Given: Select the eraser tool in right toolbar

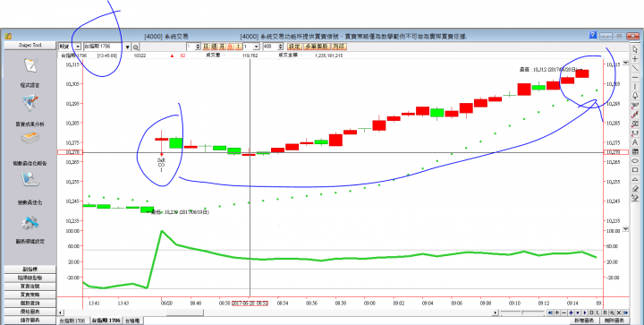Looking at the screenshot, I should coord(635,188).
